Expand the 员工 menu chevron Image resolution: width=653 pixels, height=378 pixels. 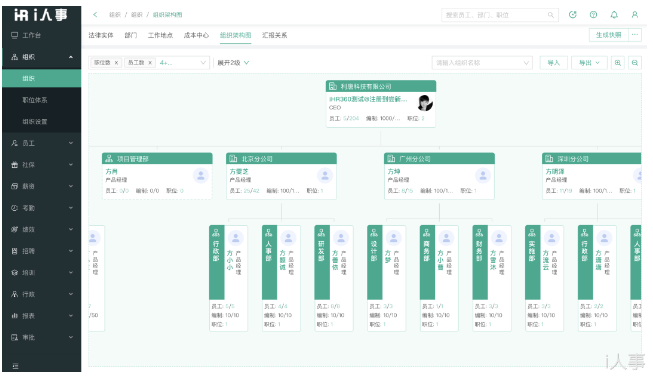coord(71,143)
